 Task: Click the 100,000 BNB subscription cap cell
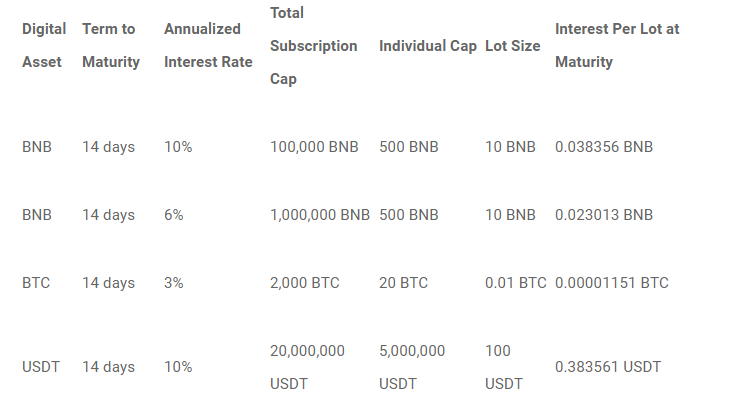314,147
